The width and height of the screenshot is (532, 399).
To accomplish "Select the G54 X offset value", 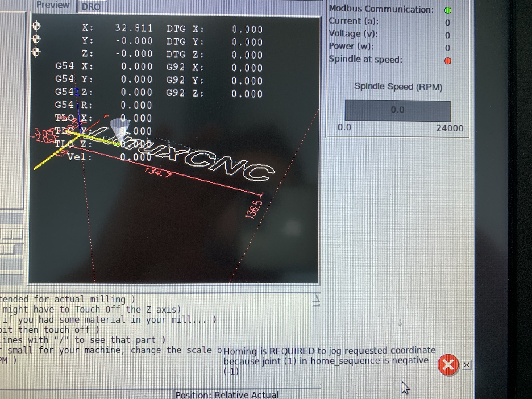I will 137,67.
